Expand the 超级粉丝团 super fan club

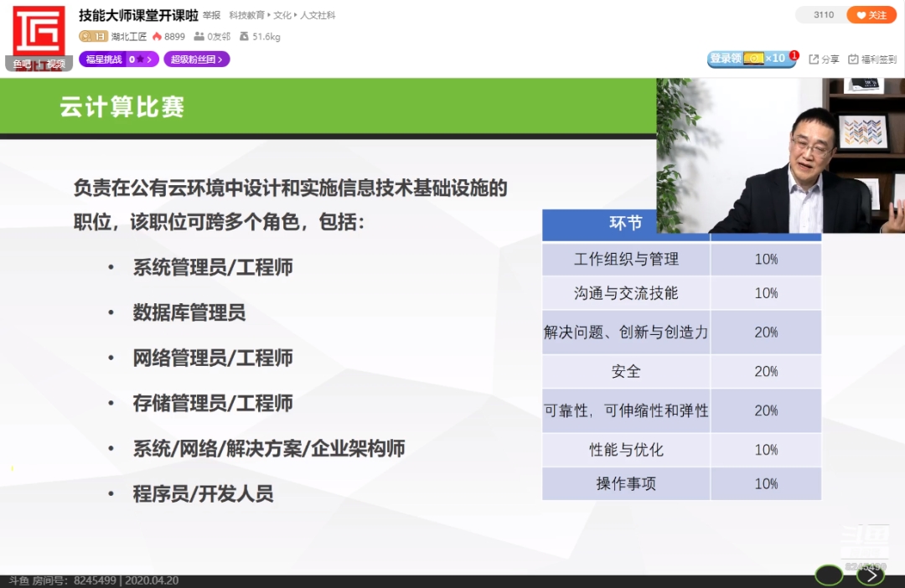click(x=197, y=59)
